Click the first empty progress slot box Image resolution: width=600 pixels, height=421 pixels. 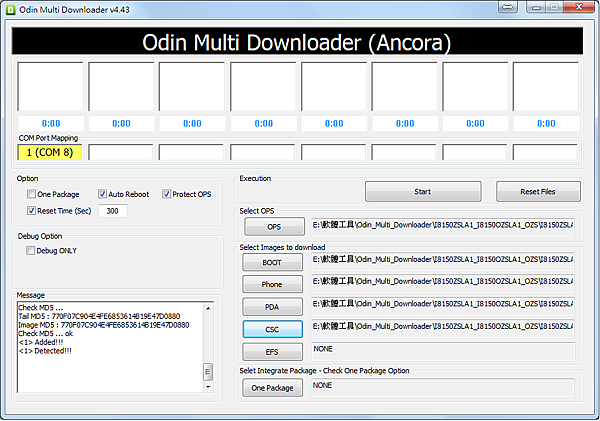point(50,86)
